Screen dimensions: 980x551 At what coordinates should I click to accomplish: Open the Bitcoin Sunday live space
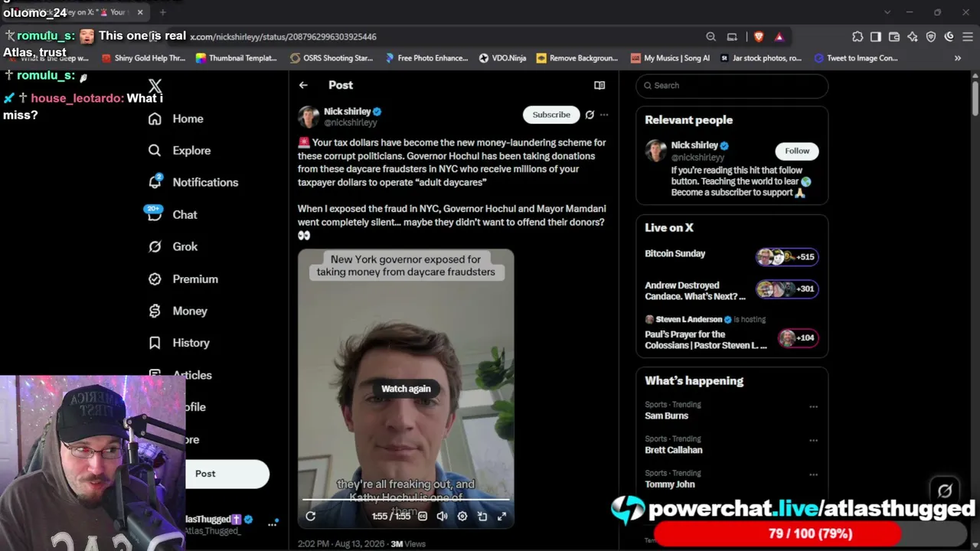[731, 256]
